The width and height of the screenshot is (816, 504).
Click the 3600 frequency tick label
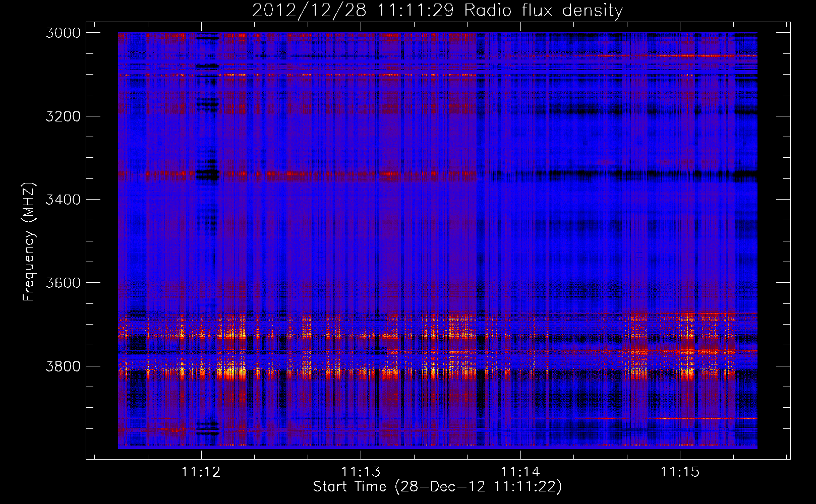point(63,283)
